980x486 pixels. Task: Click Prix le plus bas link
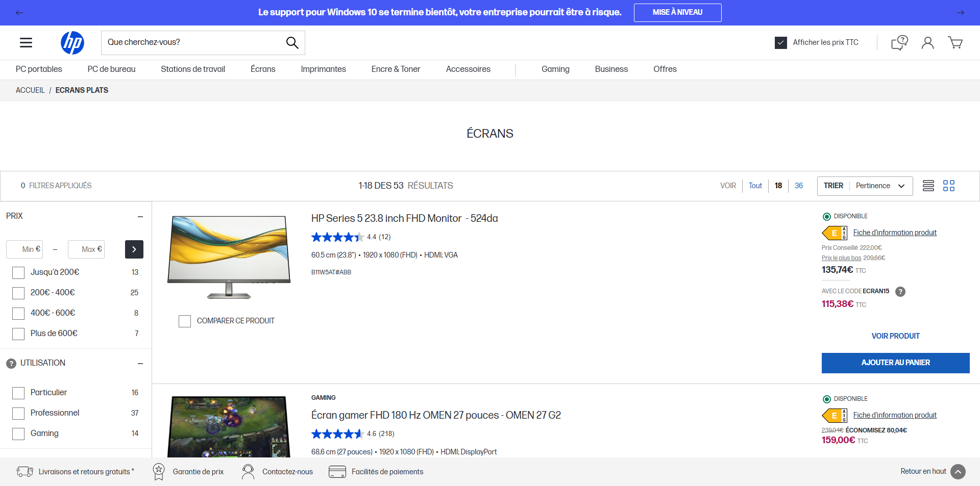click(841, 259)
